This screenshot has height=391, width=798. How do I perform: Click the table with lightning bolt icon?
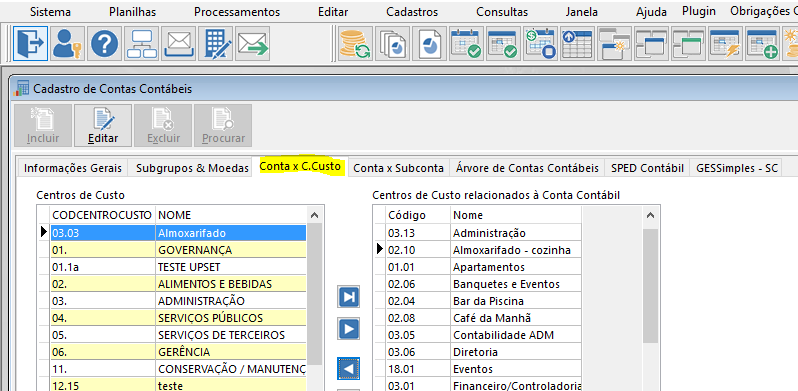click(x=726, y=43)
